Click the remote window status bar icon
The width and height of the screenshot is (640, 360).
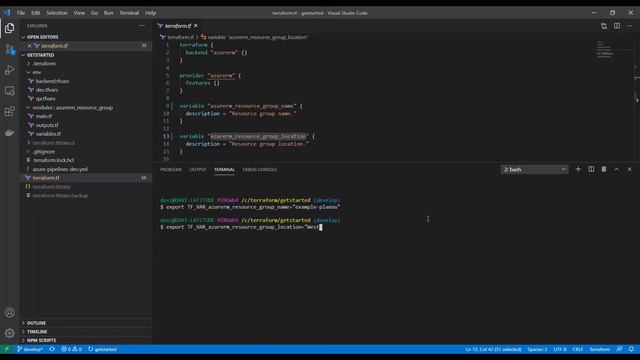pos(7,349)
